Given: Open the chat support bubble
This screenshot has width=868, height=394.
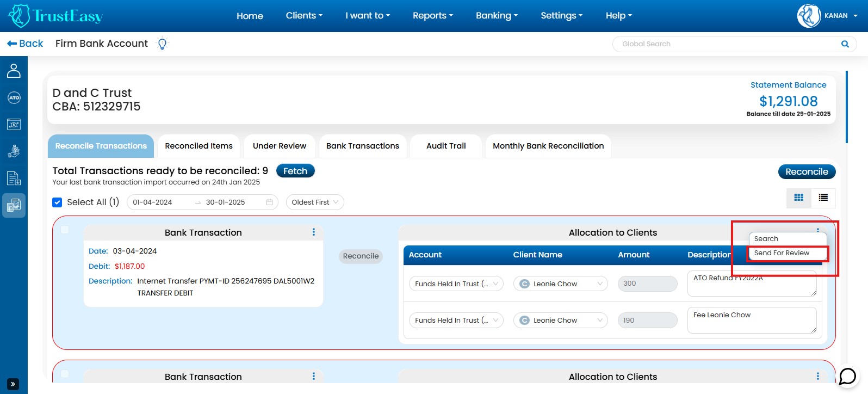Looking at the screenshot, I should [x=847, y=376].
